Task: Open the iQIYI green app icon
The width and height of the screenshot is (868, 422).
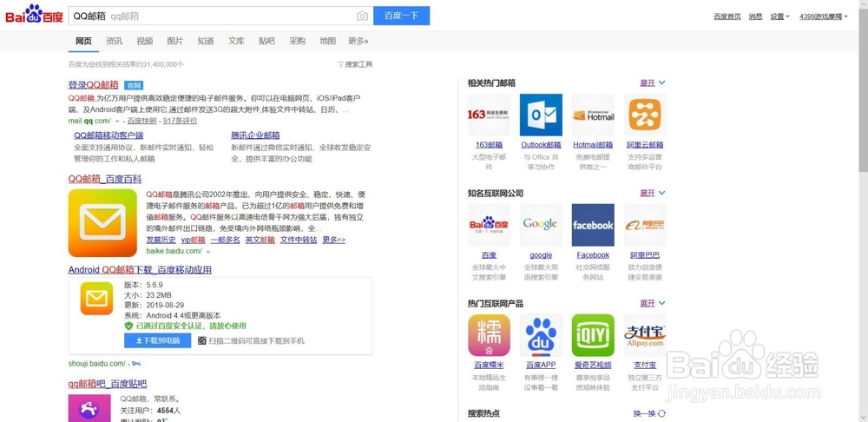Action: click(x=593, y=335)
